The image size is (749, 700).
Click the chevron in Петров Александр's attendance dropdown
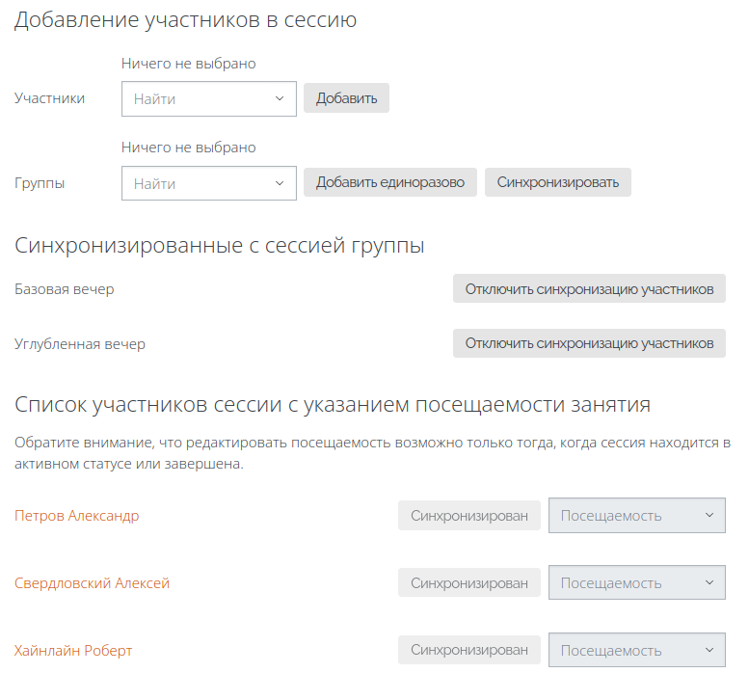click(709, 516)
